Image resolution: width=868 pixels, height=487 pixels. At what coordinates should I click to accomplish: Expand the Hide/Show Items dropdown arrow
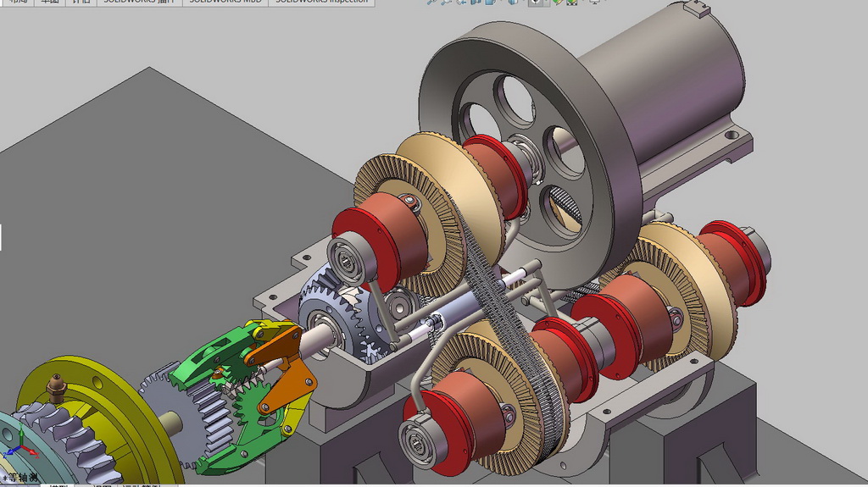(x=547, y=2)
